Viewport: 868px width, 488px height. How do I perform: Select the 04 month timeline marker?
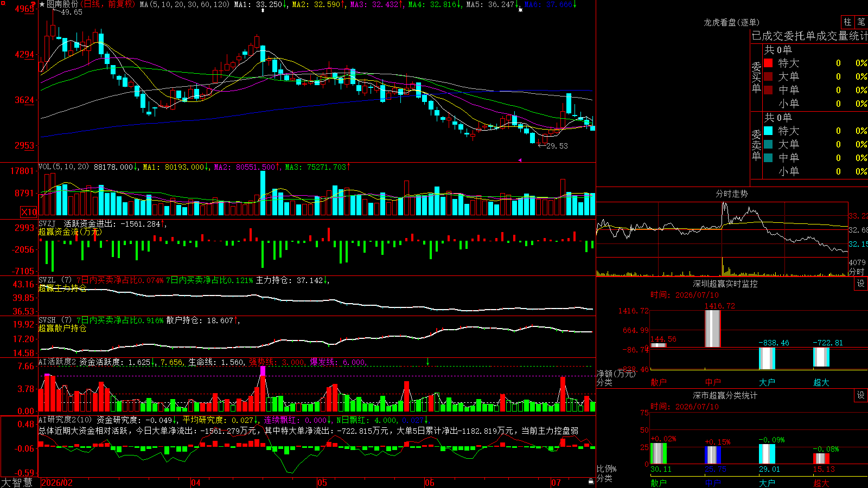coord(196,483)
